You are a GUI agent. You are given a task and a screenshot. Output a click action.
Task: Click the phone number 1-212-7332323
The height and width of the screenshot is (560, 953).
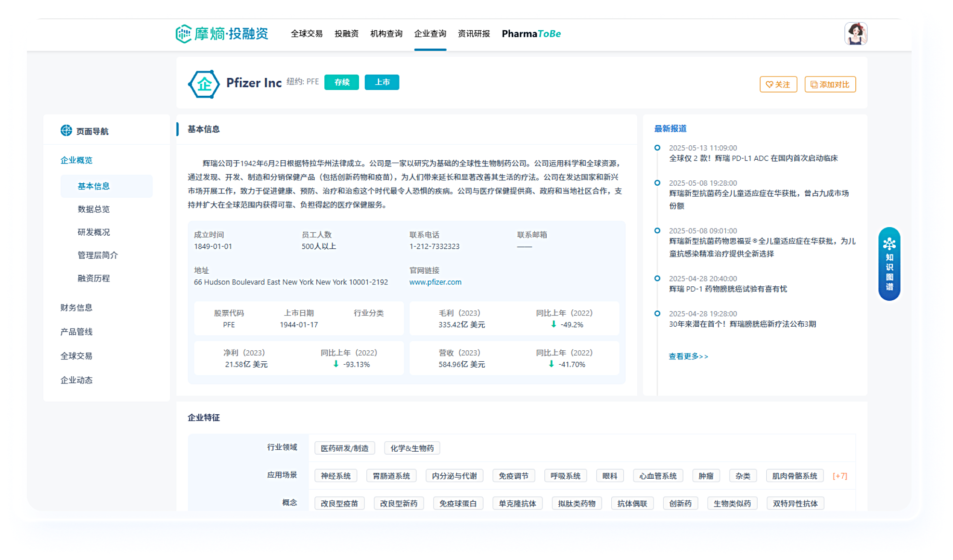point(434,246)
